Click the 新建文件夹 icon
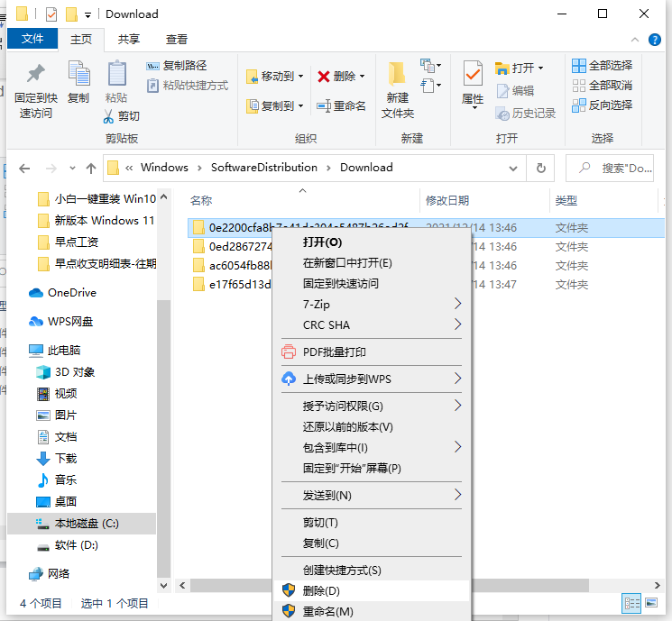 click(397, 75)
